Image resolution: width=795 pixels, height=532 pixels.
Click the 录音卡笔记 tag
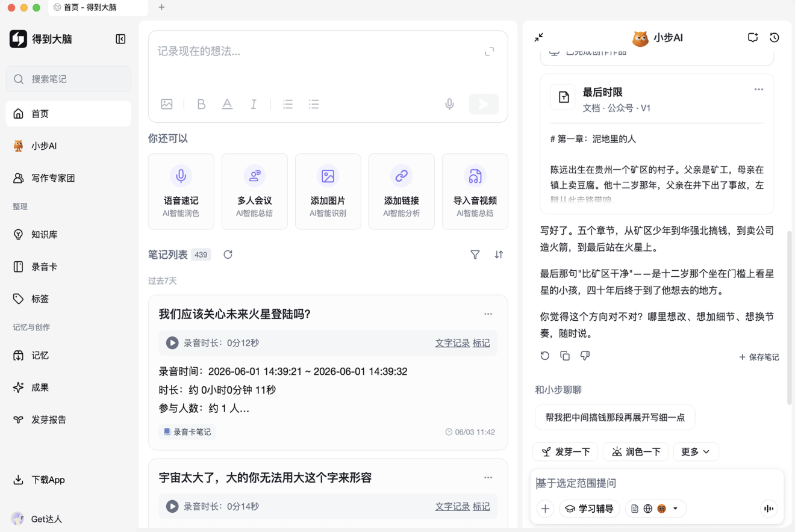pos(187,431)
